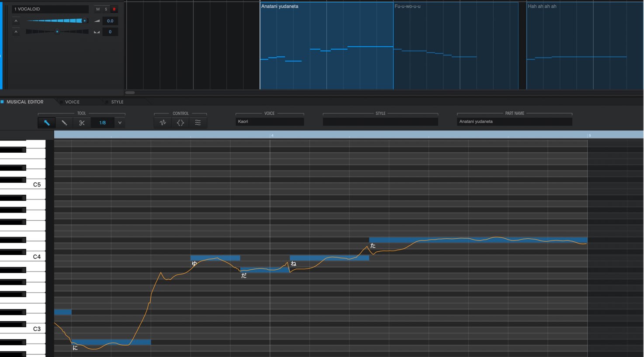Click the 1/8 quantize value
The height and width of the screenshot is (357, 644).
[102, 123]
